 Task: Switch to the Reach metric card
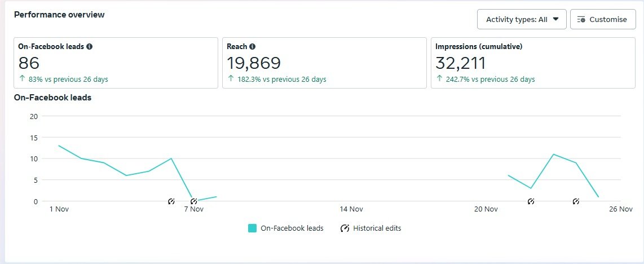(324, 63)
